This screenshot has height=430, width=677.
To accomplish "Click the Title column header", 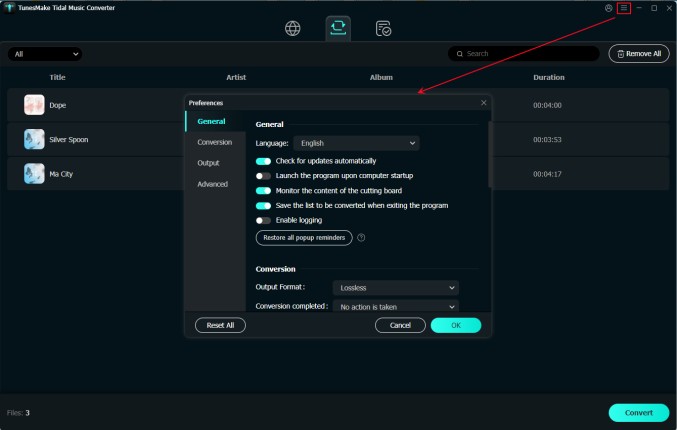I will [57, 77].
